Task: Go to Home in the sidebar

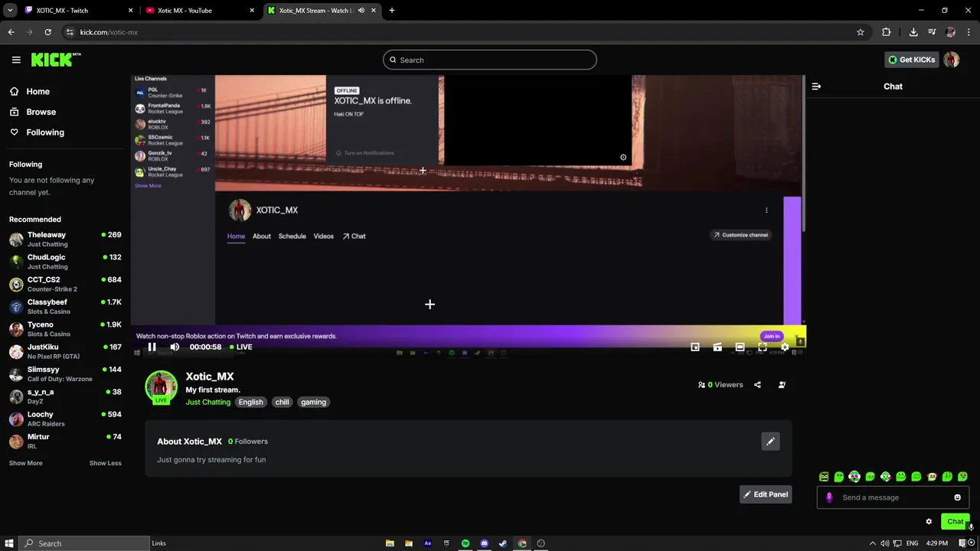Action: tap(30, 91)
